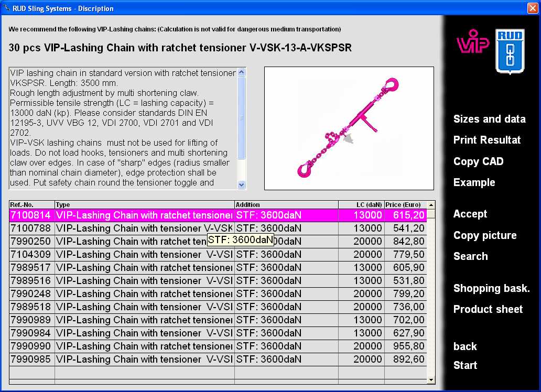Select row with Ref.-No. 7989516
541x392 pixels.
pos(218,281)
